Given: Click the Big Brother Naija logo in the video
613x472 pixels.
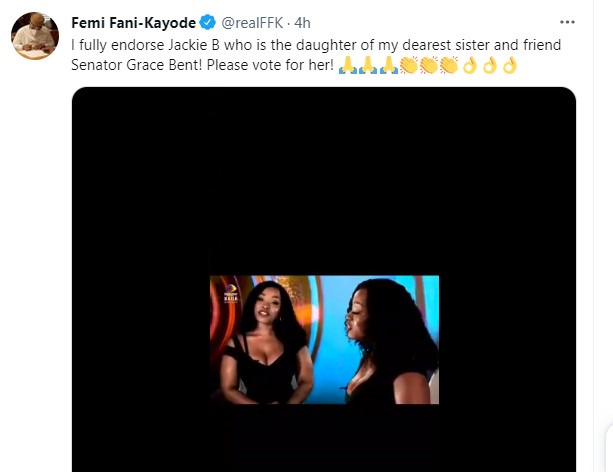Looking at the screenshot, I should 231,294.
